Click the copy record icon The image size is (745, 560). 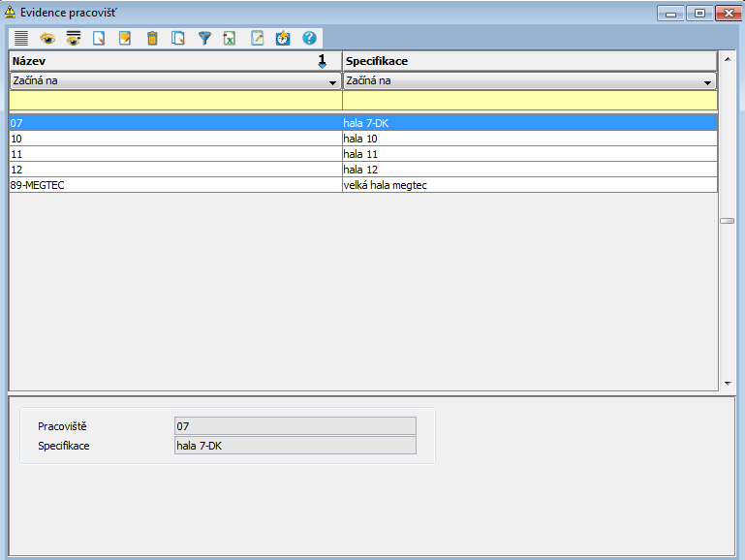click(x=177, y=39)
